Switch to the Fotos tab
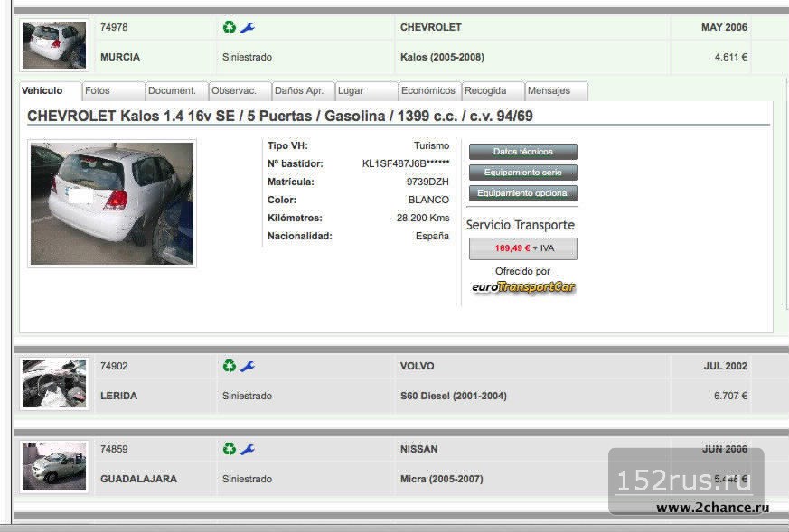The image size is (789, 532). tap(113, 91)
